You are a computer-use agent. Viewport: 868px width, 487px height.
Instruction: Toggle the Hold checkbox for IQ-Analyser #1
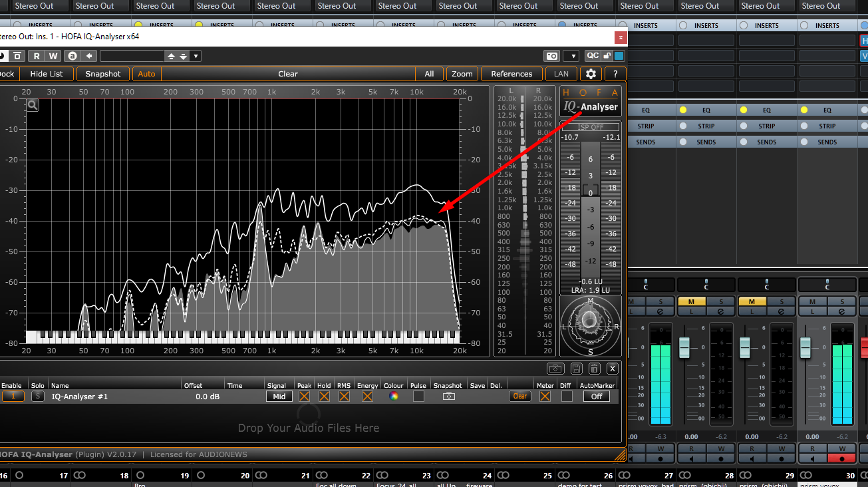324,397
